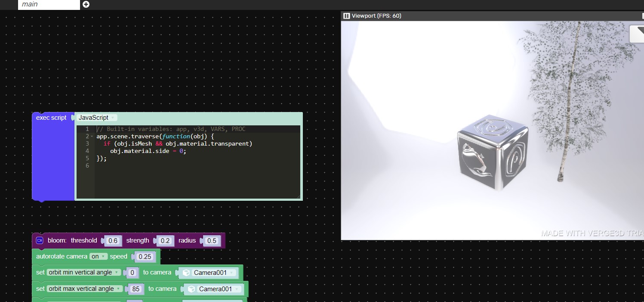Click the bloom threshold value 0.6
The width and height of the screenshot is (644, 302).
[x=113, y=241]
